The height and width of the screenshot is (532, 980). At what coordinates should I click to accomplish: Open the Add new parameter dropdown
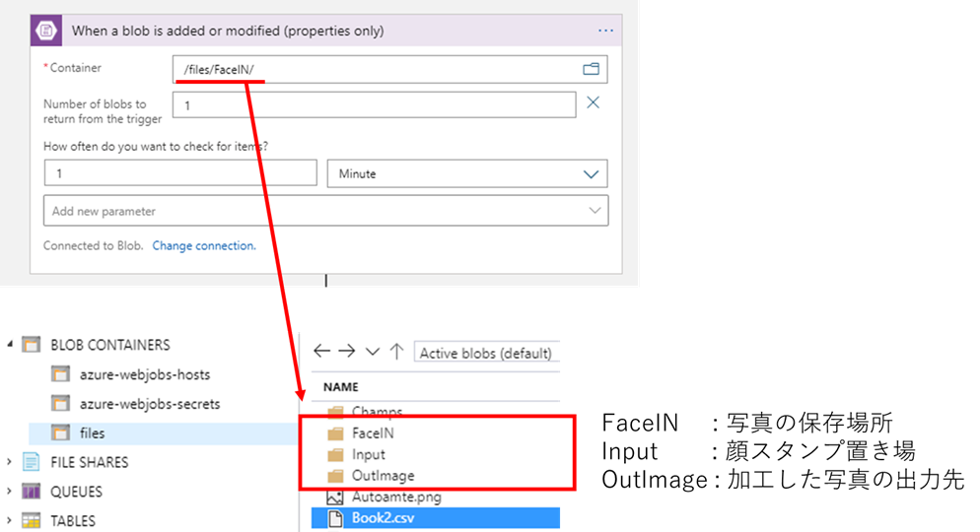tap(325, 211)
